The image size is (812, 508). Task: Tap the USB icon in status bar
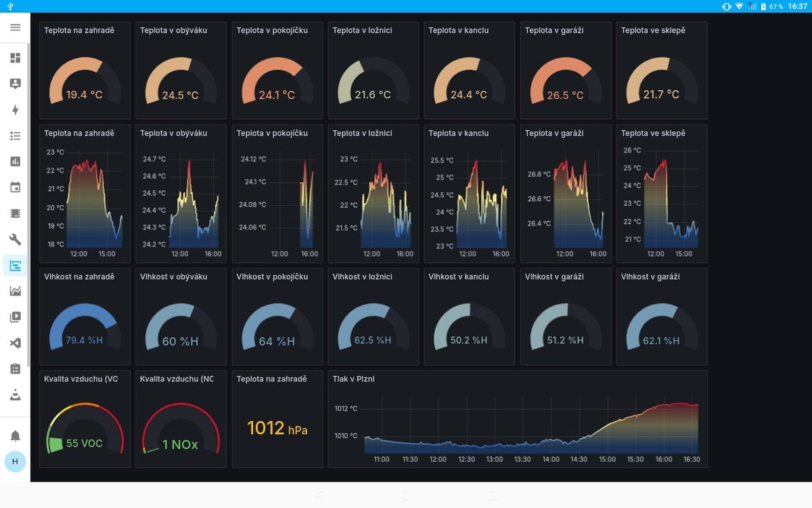coord(11,6)
